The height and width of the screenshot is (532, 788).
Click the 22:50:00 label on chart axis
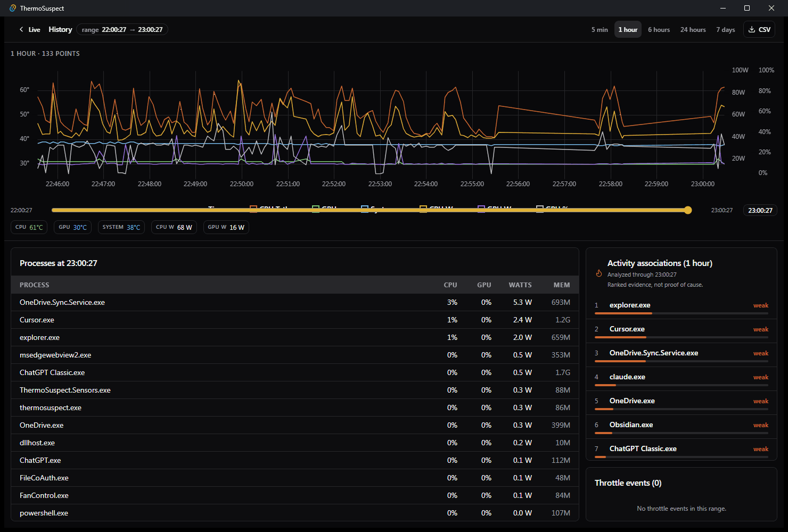pyautogui.click(x=242, y=184)
